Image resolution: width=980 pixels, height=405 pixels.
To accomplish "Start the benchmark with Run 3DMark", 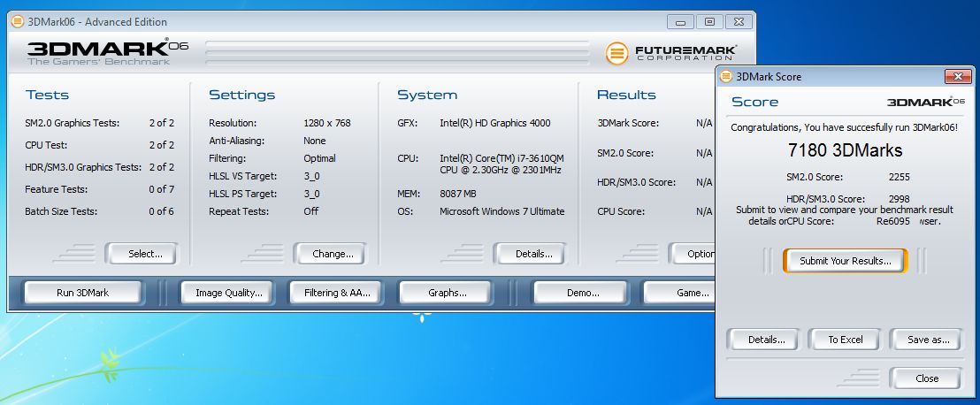I will pos(82,293).
